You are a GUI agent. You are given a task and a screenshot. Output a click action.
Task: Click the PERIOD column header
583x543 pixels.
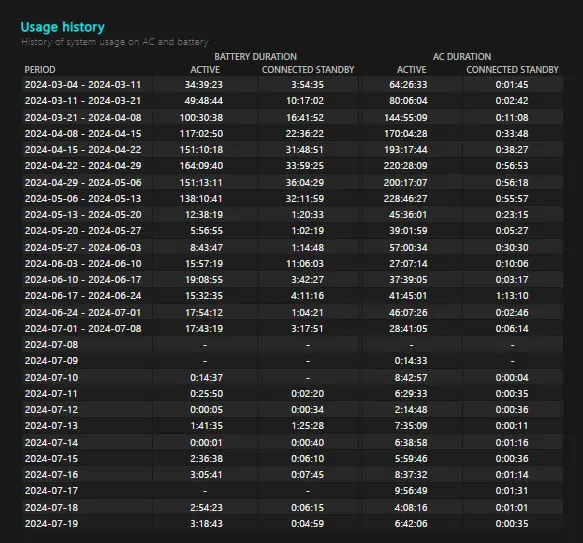point(40,70)
